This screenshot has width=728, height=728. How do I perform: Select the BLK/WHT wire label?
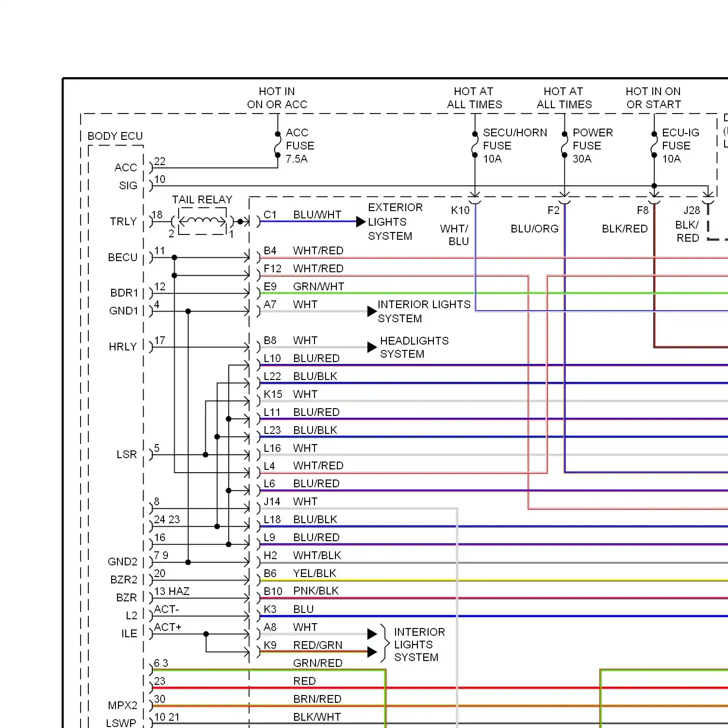[x=317, y=717]
